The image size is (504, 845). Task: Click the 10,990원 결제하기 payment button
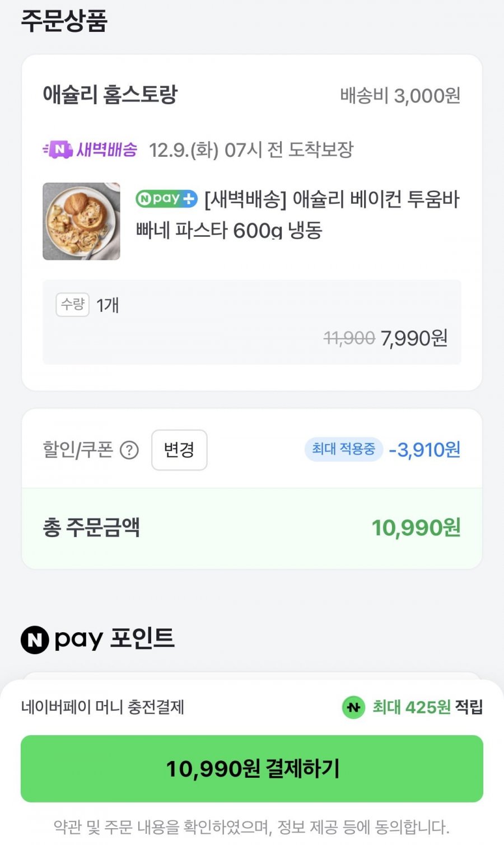[x=252, y=768]
